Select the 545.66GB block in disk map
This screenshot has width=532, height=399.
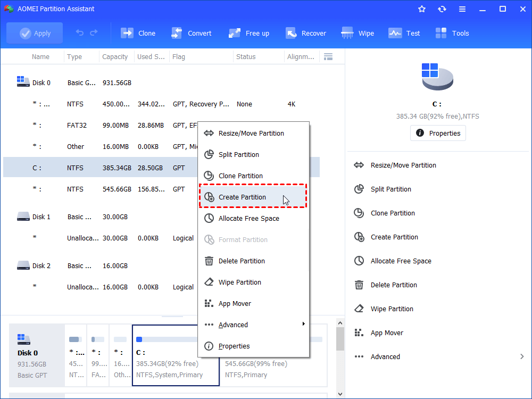click(273, 371)
